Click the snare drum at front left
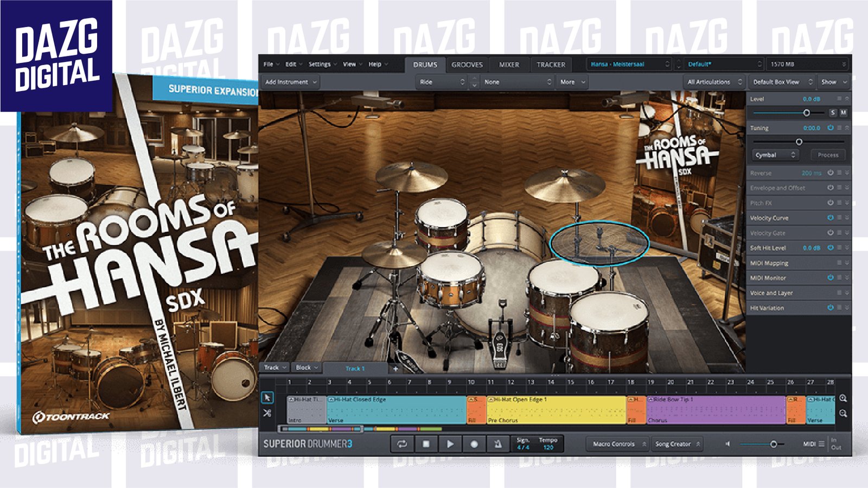The image size is (868, 488). tap(451, 280)
